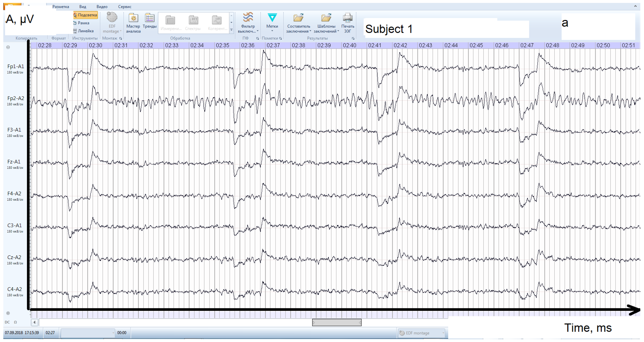Image resolution: width=644 pixels, height=342 pixels.
Task: Toggle the Подсветка highlight tool
Action: [86, 15]
